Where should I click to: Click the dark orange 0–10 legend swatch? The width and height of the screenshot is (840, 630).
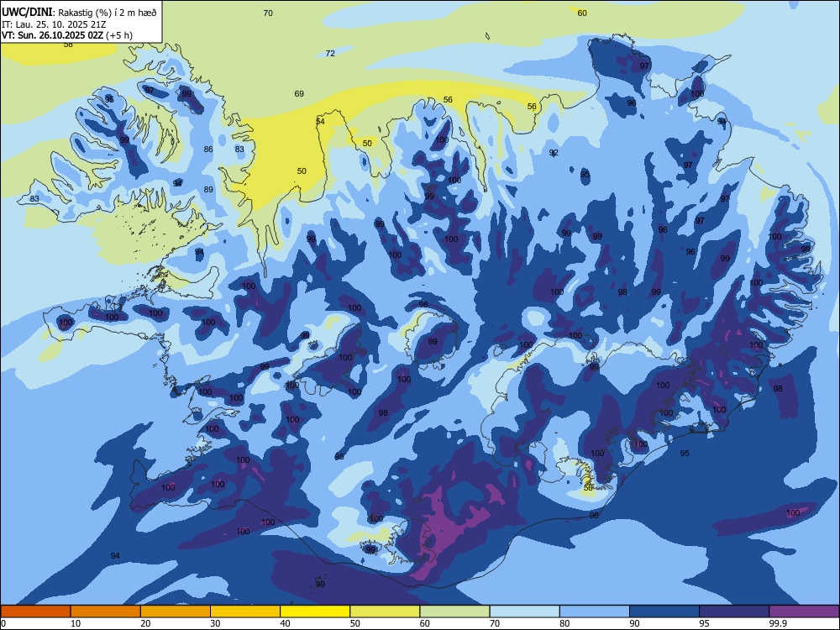pos(36,612)
